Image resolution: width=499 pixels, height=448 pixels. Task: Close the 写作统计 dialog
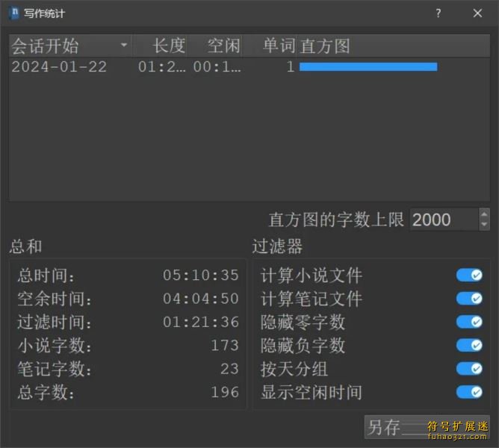pyautogui.click(x=477, y=13)
